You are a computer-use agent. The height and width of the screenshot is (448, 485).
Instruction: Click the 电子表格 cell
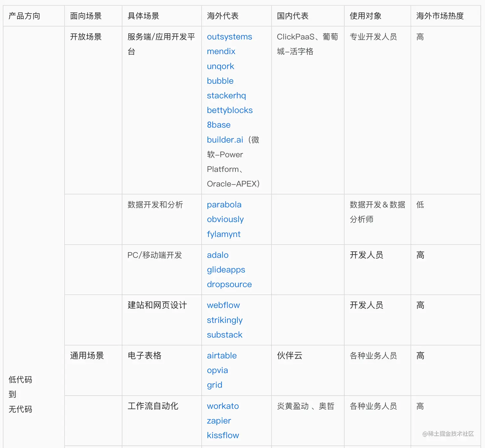tap(162, 370)
